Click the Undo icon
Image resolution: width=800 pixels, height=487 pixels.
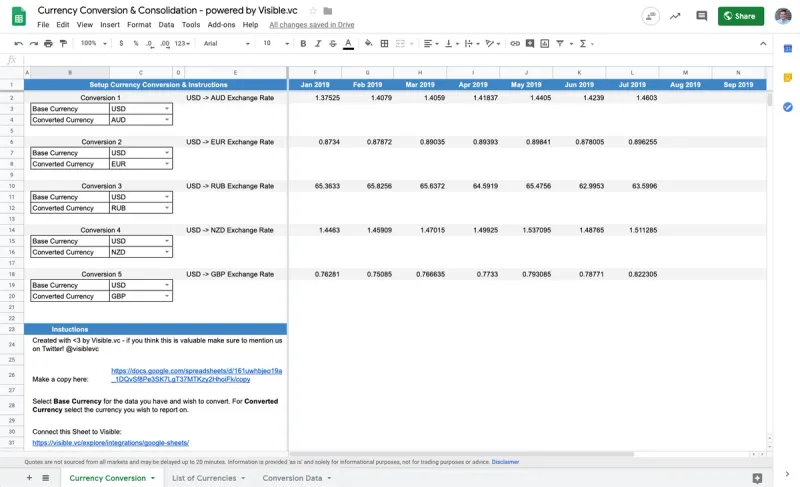tap(19, 44)
